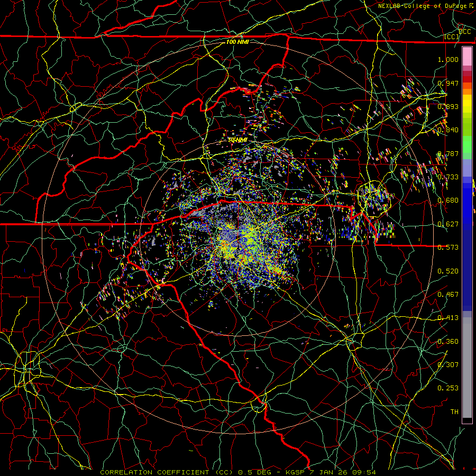Click the [CC] legend header
The width and height of the screenshot is (476, 476).
452,37
